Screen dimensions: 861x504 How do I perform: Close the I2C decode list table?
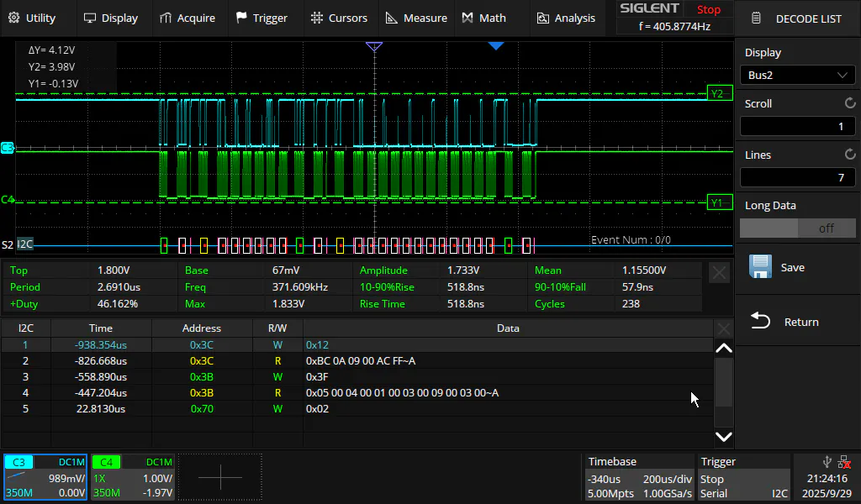click(722, 328)
